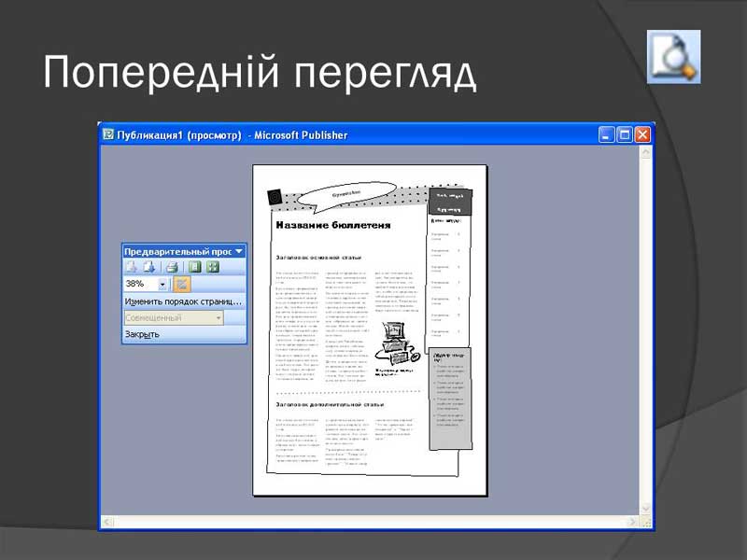Image resolution: width=747 pixels, height=560 pixels.
Task: Select the single page view icon
Action: pos(195,267)
